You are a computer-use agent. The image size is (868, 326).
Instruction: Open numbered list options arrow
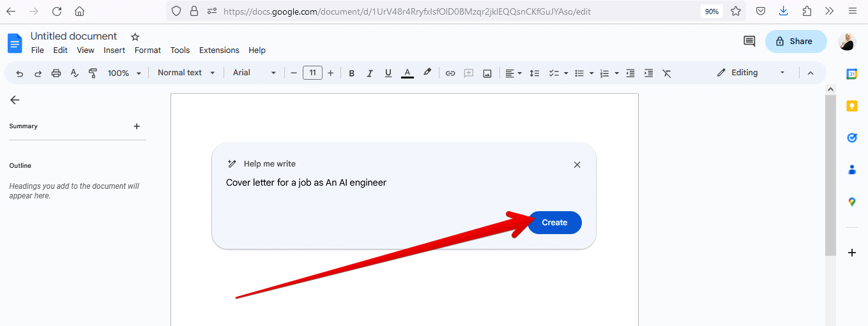(616, 73)
